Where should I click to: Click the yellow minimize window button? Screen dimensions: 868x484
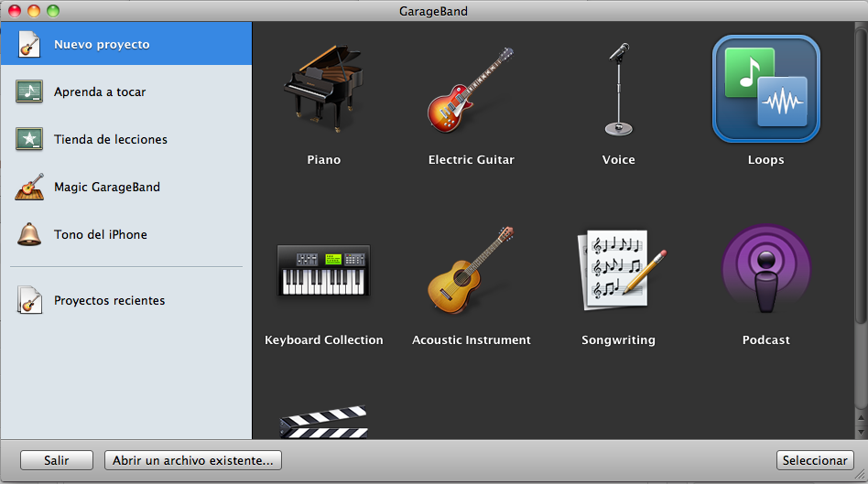point(34,11)
